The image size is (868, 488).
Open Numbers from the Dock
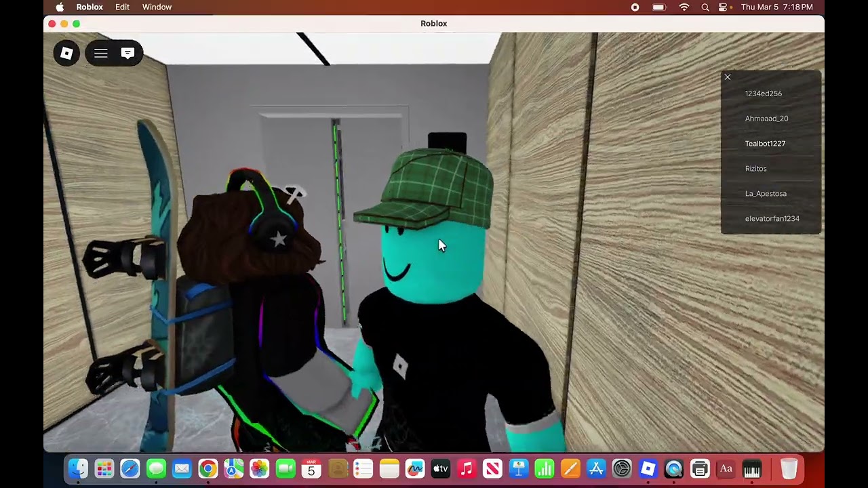pos(545,468)
